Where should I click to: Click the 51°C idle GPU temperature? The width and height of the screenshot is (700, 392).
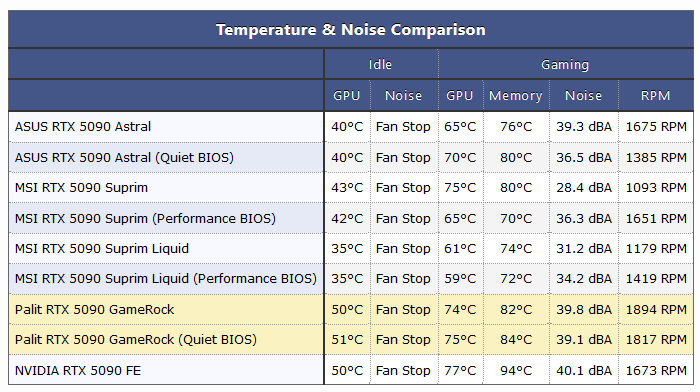click(347, 340)
